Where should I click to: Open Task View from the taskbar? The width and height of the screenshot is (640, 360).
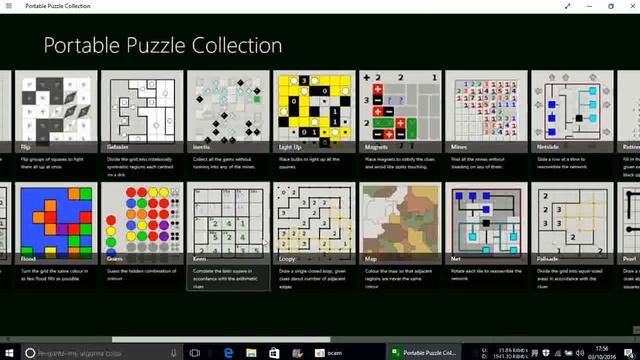pyautogui.click(x=195, y=353)
